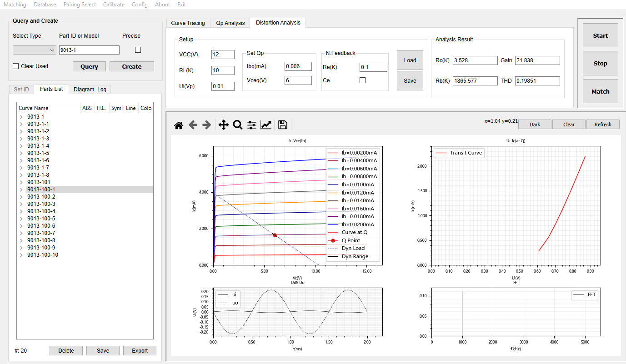Open the Select Type dropdown
Image resolution: width=626 pixels, height=364 pixels.
(34, 50)
